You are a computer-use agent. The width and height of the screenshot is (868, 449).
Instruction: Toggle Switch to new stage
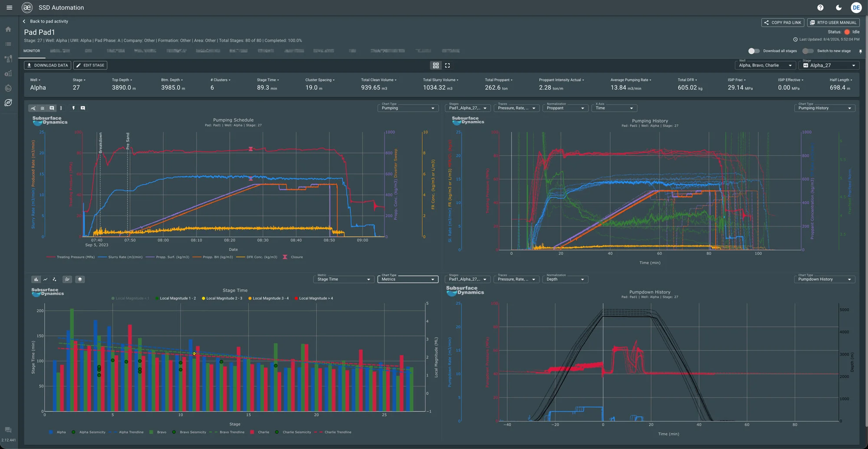pyautogui.click(x=808, y=51)
